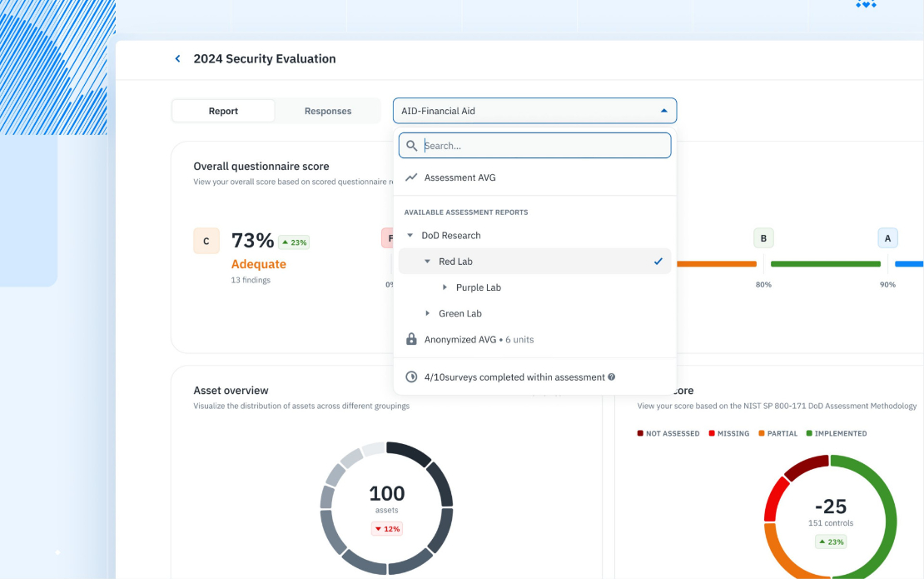Go back using the blue chevron arrow

pos(177,58)
